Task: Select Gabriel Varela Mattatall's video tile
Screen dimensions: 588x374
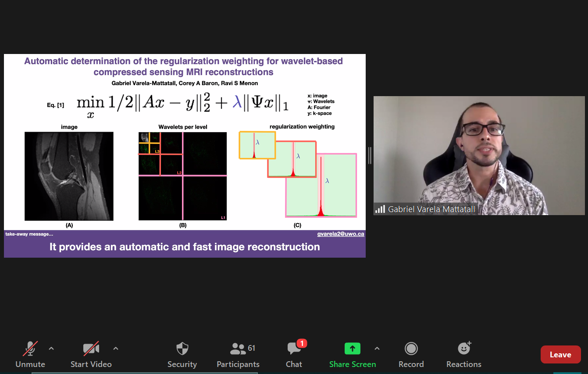Action: tap(479, 155)
